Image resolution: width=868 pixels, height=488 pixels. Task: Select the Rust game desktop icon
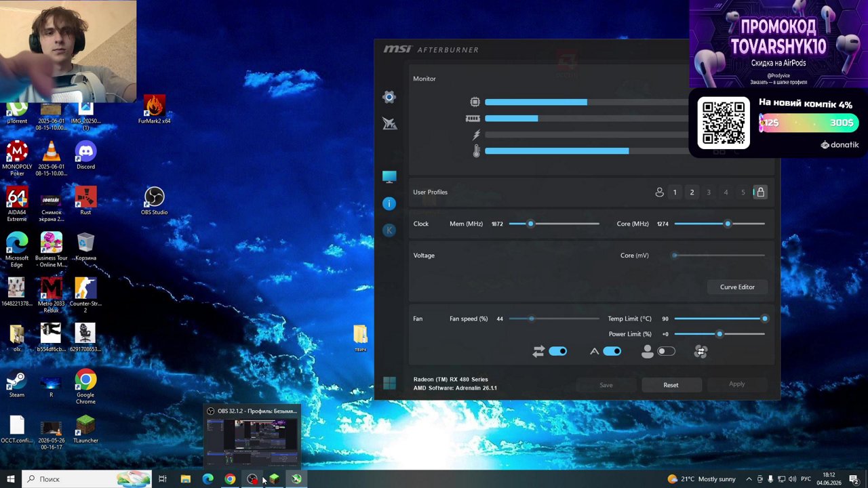85,201
